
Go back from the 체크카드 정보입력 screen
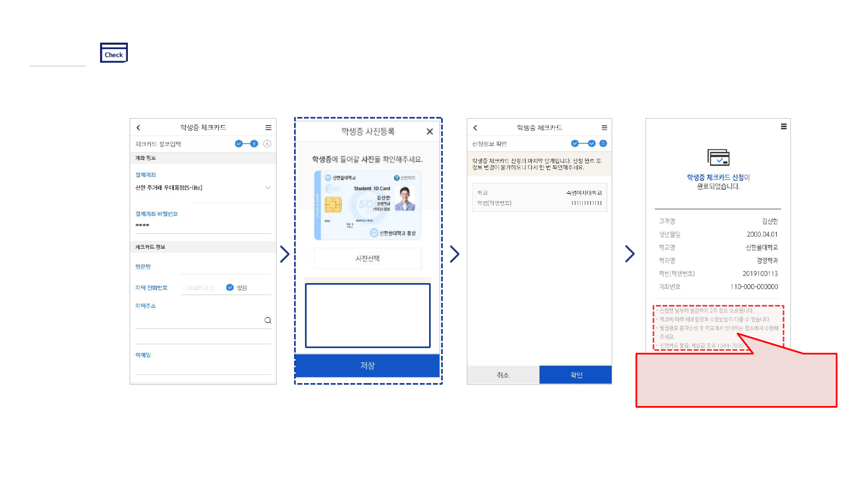(x=138, y=128)
